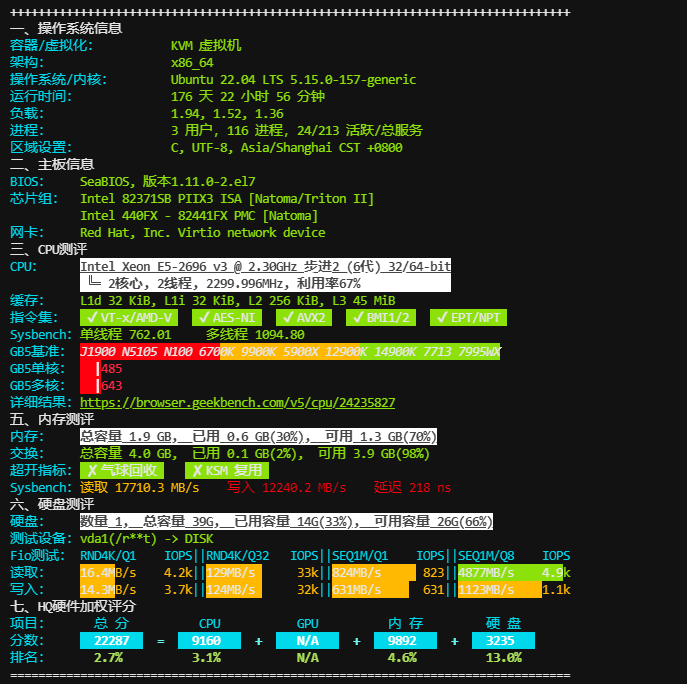Click the RND4K/Q32 column header
This screenshot has height=684, width=687.
(237, 556)
